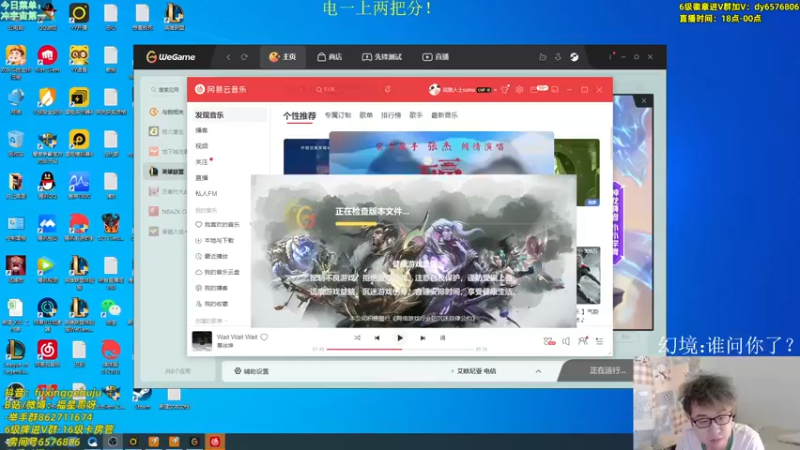Screen dimensions: 800x450
Task: Click the WeGame logo
Action: coord(171,57)
